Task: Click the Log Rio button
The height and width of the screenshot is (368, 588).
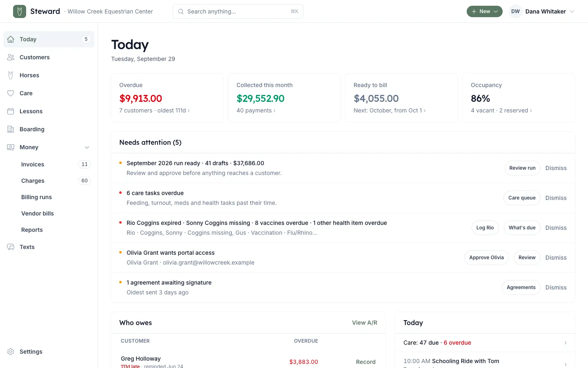Action: (485, 228)
